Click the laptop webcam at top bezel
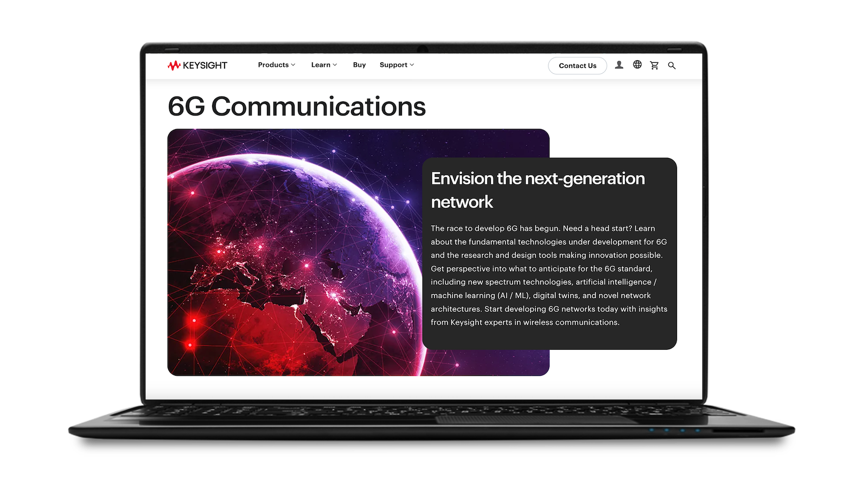This screenshot has width=868, height=488. coord(423,49)
